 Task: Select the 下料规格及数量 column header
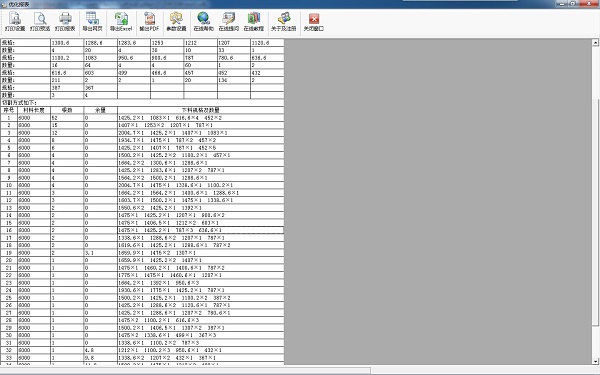[201, 110]
